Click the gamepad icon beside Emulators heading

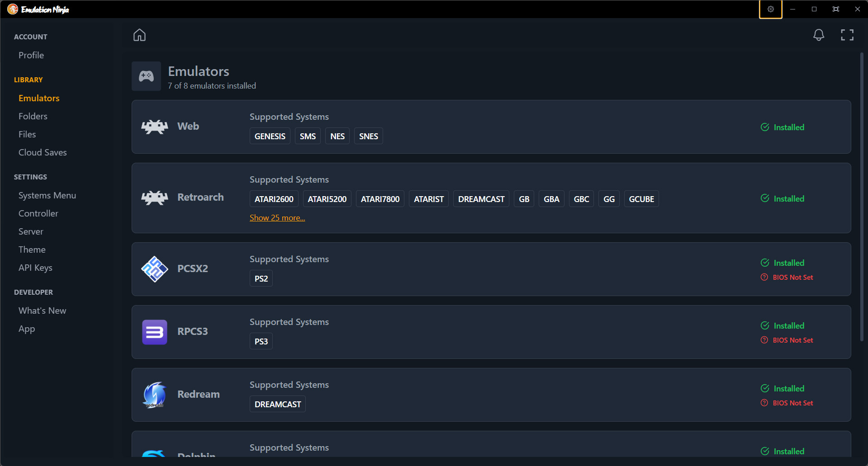[146, 76]
